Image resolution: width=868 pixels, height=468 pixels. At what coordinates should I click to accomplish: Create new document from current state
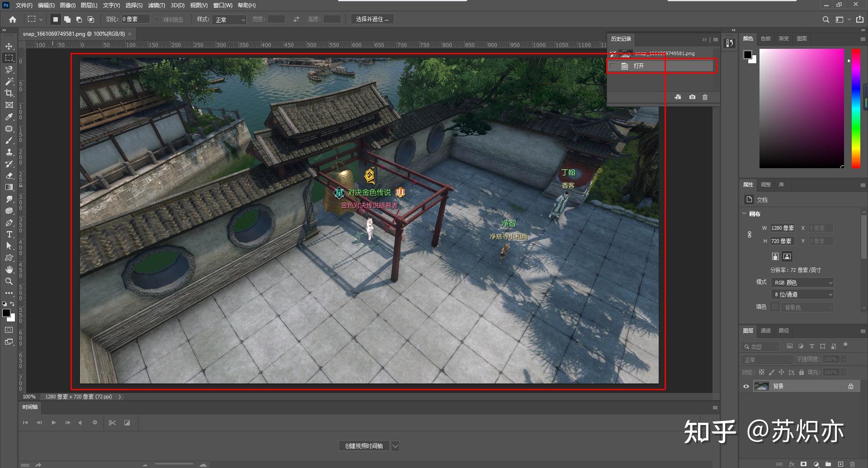678,97
